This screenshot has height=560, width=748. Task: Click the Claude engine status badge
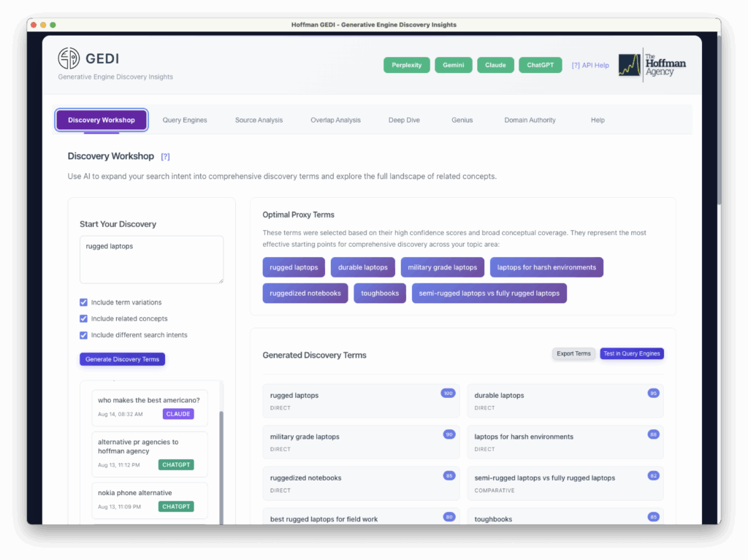tap(495, 64)
